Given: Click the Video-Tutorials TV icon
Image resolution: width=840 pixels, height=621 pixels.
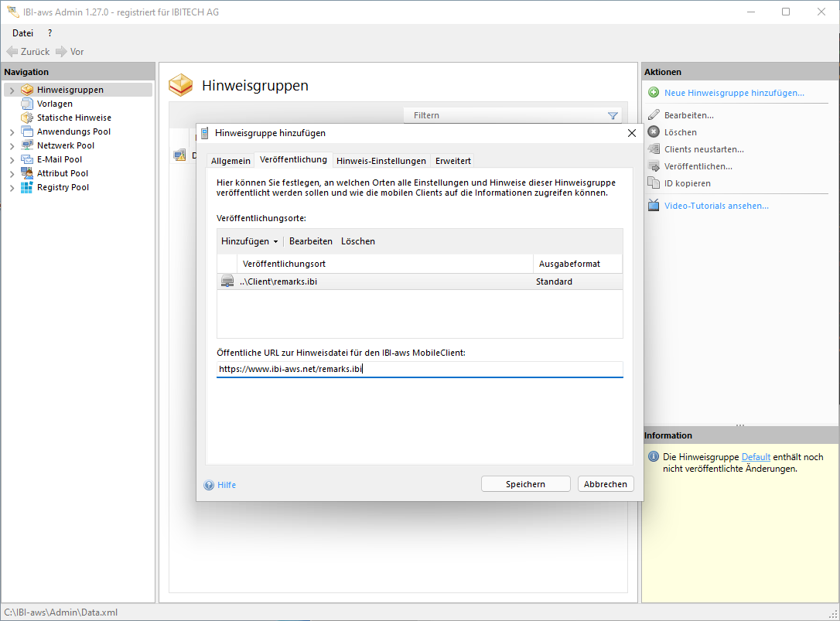Looking at the screenshot, I should 654,206.
